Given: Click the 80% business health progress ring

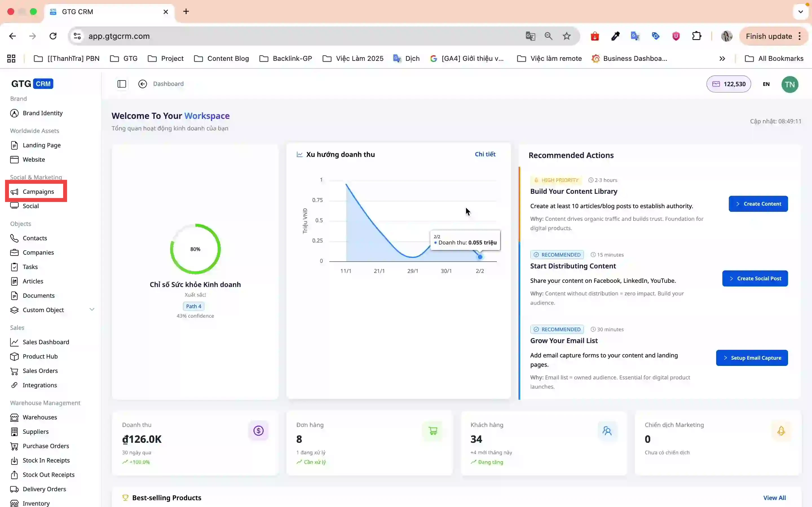Looking at the screenshot, I should (x=195, y=249).
